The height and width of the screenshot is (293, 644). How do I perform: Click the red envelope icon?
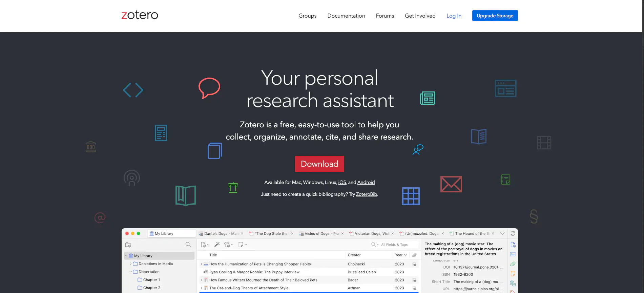451,184
